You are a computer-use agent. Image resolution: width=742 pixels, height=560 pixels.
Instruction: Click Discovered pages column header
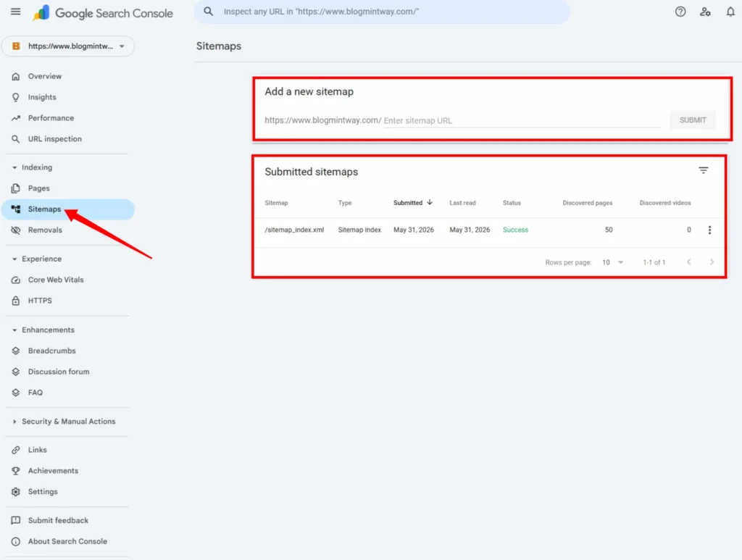coord(587,203)
